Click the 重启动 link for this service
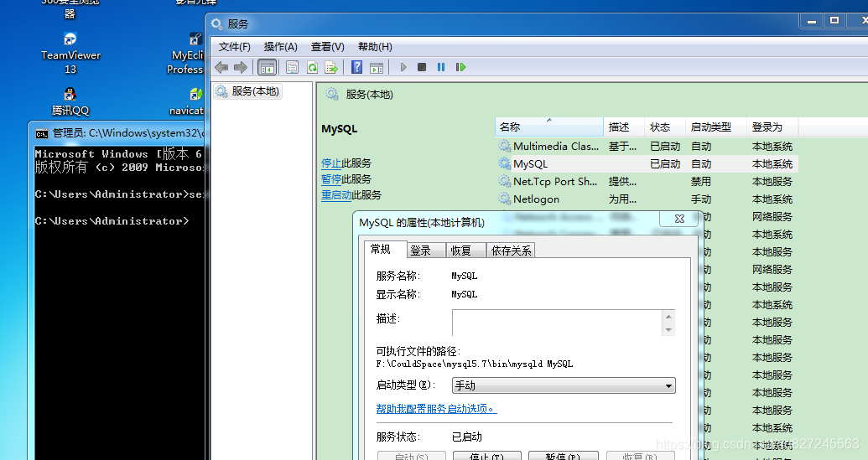Viewport: 868px width, 460px height. (x=336, y=195)
